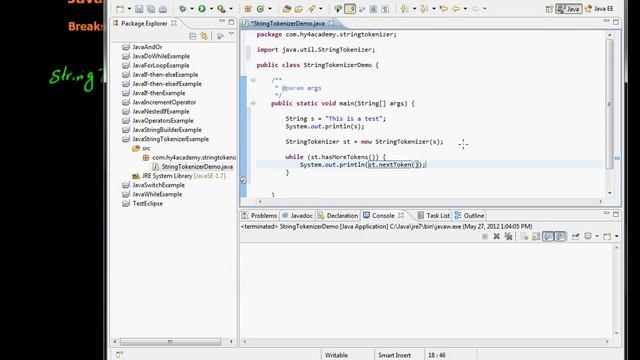This screenshot has height=360, width=640.
Task: Run the program with green Run button
Action: [202, 9]
